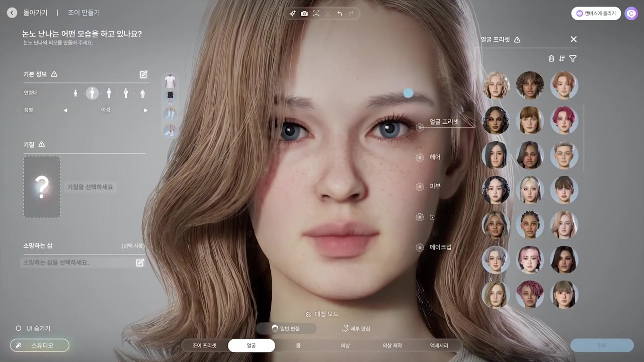
Task: Close the 얼굴 프리셋 panel
Action: 574,39
